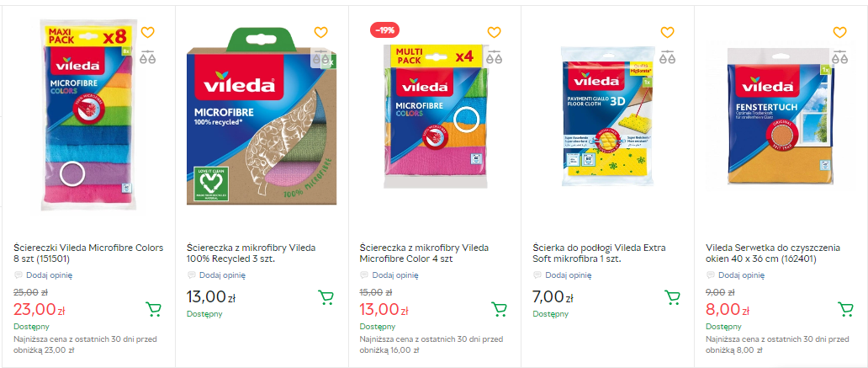This screenshot has width=868, height=368.
Task: Add Vileda Microfibre Colors 8 szt to cart
Action: pyautogui.click(x=153, y=309)
